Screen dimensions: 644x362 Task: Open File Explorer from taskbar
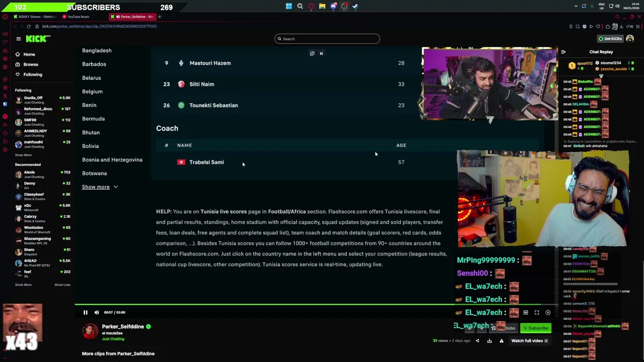(x=322, y=7)
